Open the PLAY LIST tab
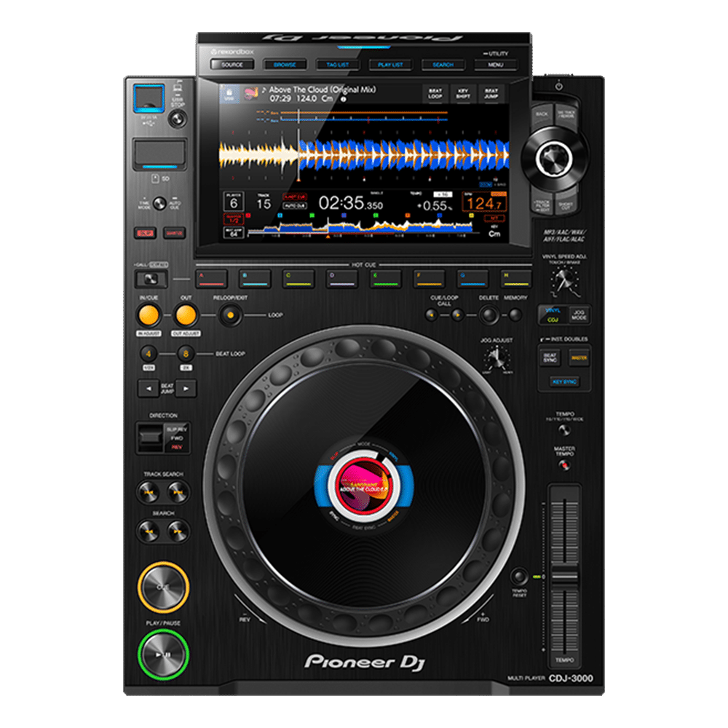This screenshot has height=728, width=728. (392, 64)
